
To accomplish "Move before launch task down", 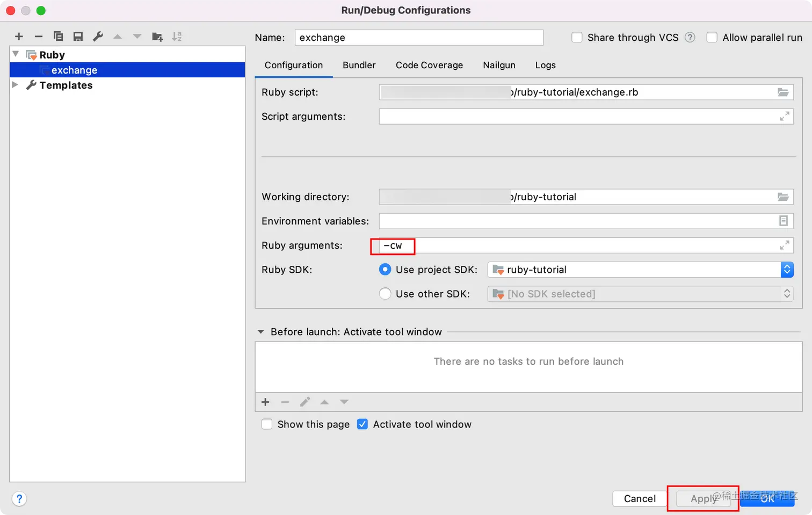I will point(344,402).
